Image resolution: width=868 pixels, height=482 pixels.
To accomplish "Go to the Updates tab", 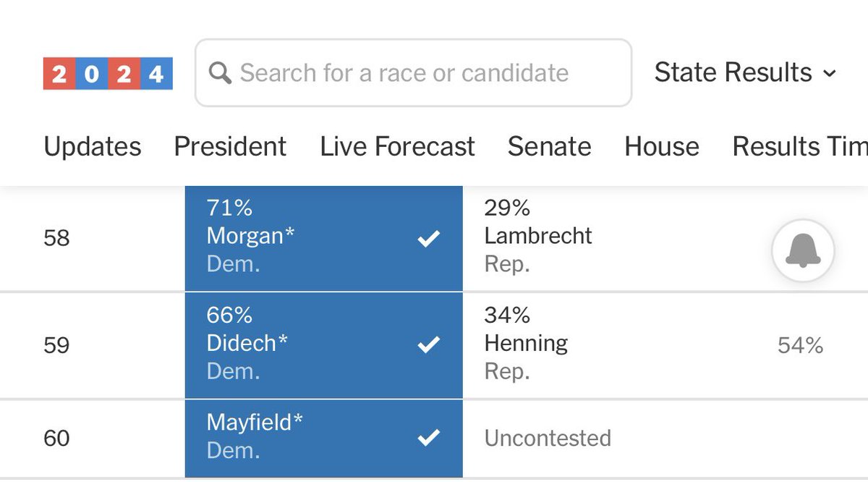I will (x=93, y=147).
